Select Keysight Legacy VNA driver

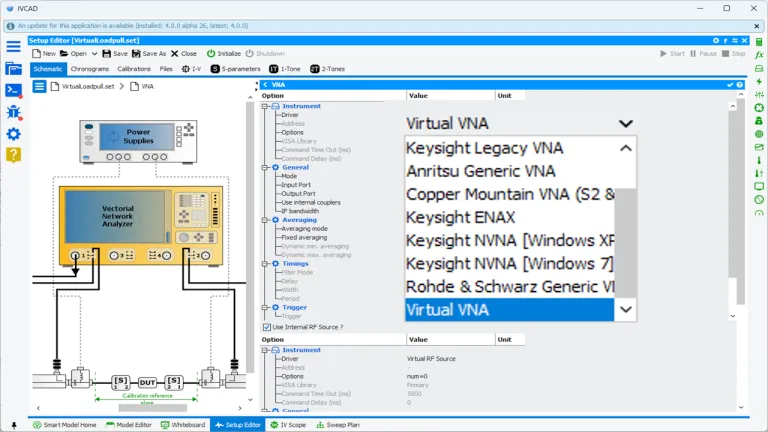point(509,148)
